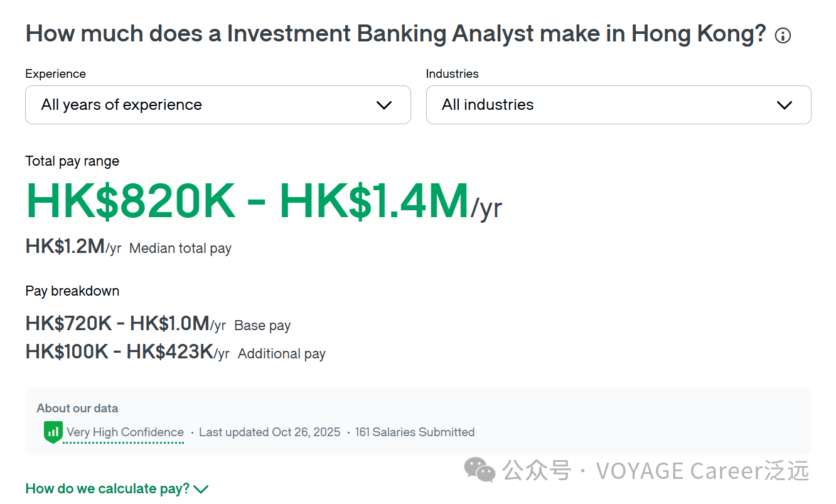Click the 'About our data' label
The width and height of the screenshot is (836, 504).
click(x=77, y=408)
